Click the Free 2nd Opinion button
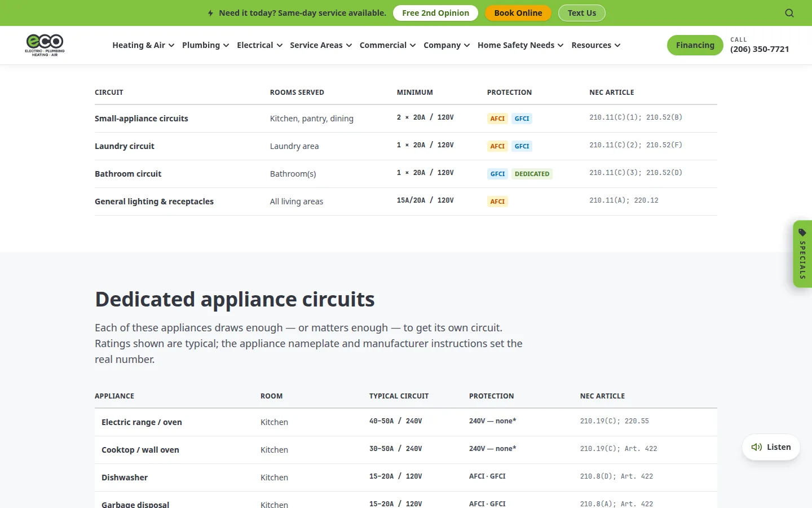812x508 pixels. 435,13
